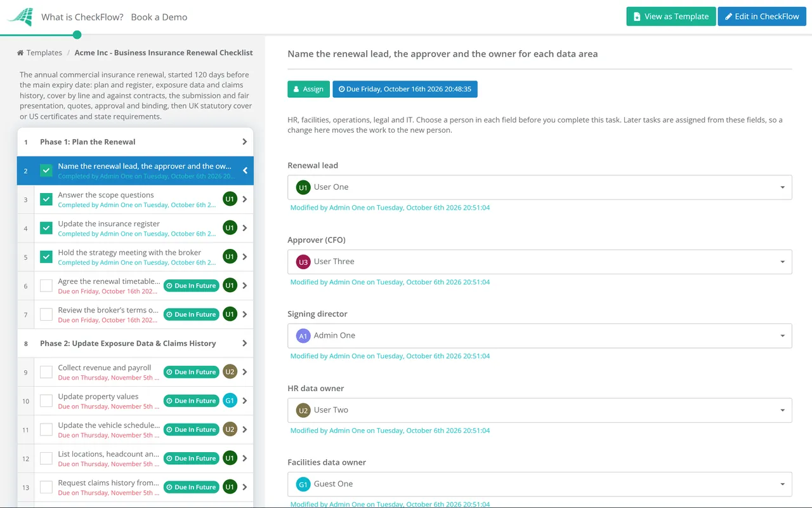
Task: Uncheck the Name the renewal lead task checkbox
Action: 46,170
